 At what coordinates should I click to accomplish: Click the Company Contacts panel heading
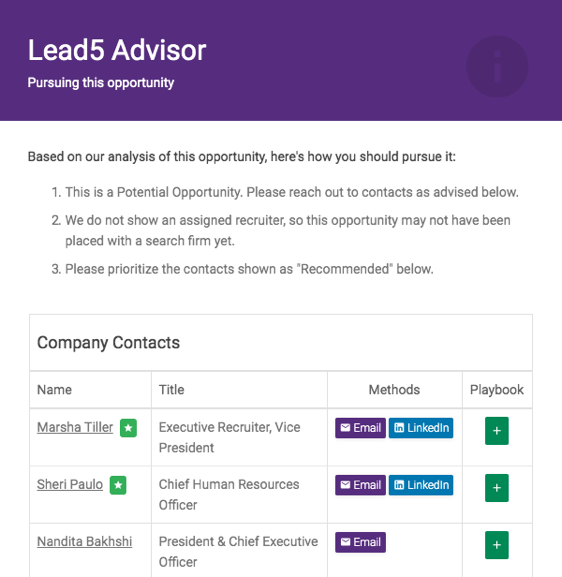click(109, 343)
